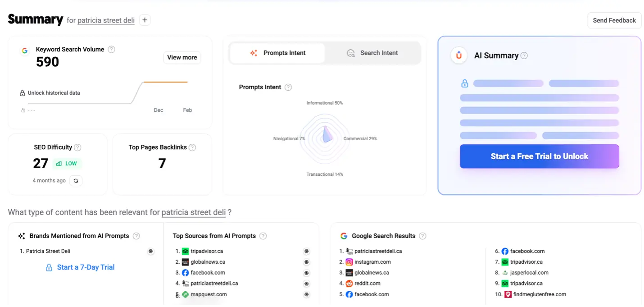Click patricia street deli link in content question
This screenshot has width=644, height=307.
[x=194, y=212]
